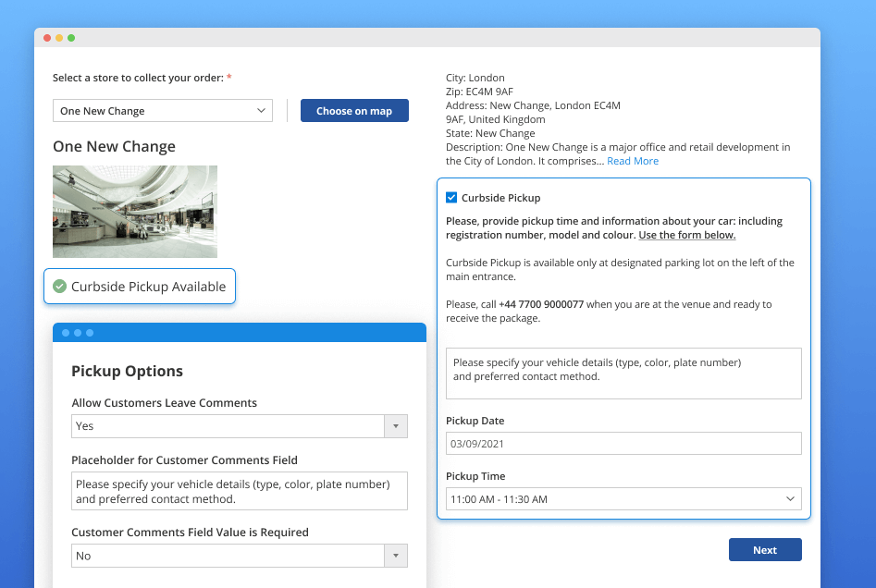
Task: Expand the Pickup Time selector
Action: pyautogui.click(x=623, y=499)
